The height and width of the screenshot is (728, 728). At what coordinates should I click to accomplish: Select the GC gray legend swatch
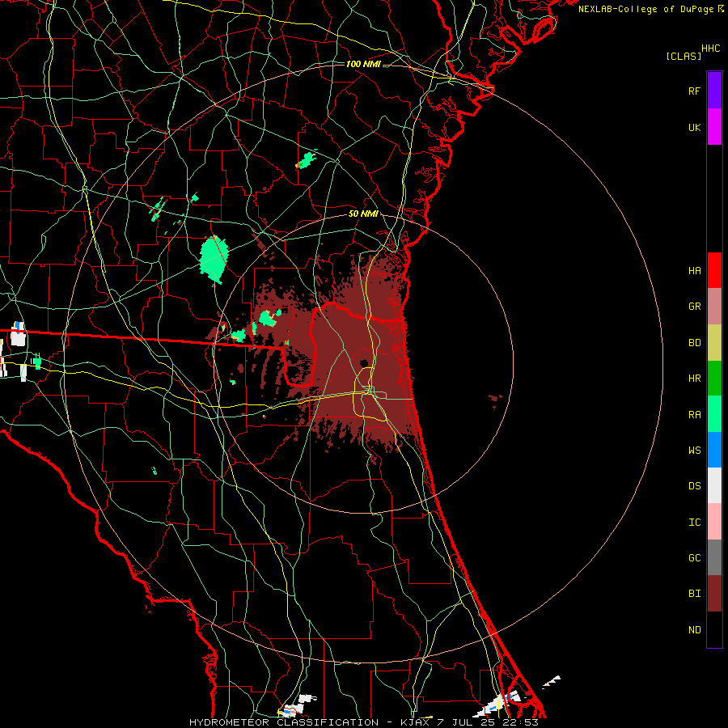pyautogui.click(x=714, y=557)
